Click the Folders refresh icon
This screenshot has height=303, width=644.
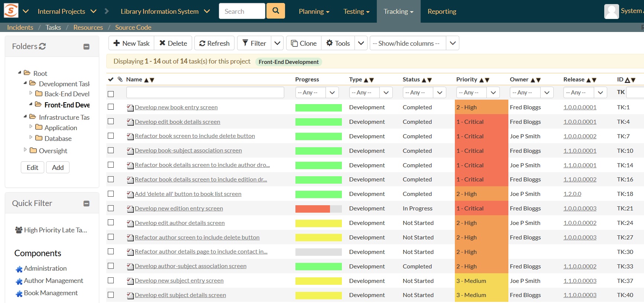42,46
